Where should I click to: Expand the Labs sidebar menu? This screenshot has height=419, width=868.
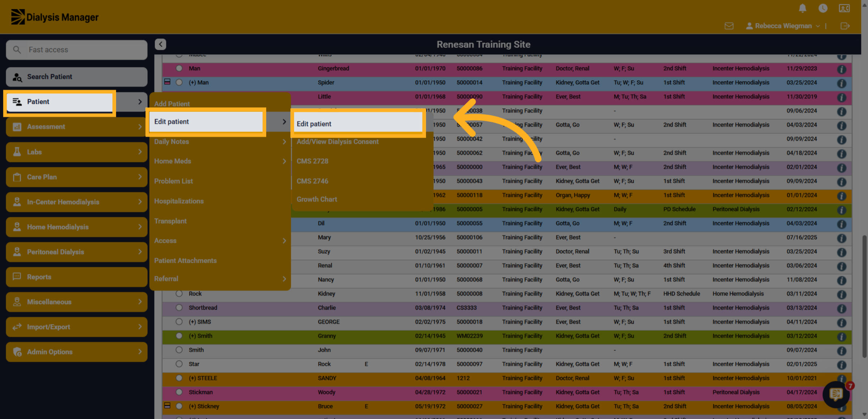(76, 152)
